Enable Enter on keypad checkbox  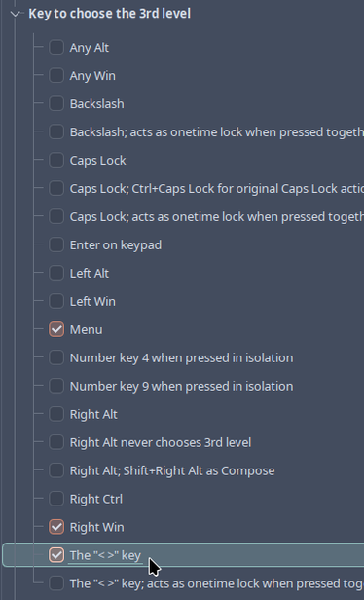click(x=56, y=244)
